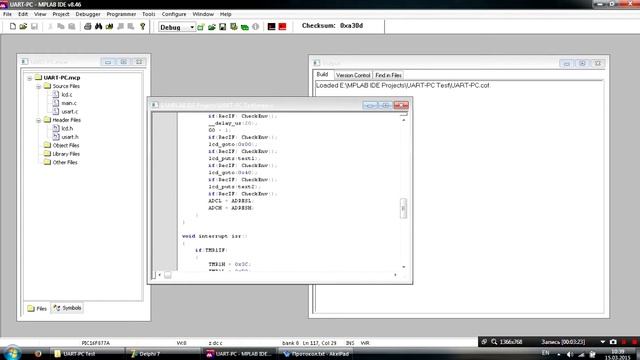
Task: Select lcd.h in Header Files
Action: 67,129
